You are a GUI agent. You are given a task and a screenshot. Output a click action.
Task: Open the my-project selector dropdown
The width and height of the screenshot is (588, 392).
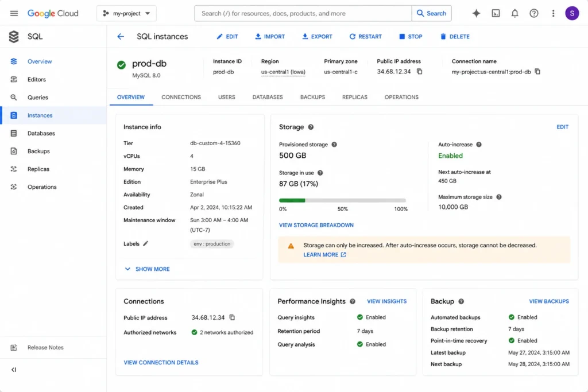point(126,14)
